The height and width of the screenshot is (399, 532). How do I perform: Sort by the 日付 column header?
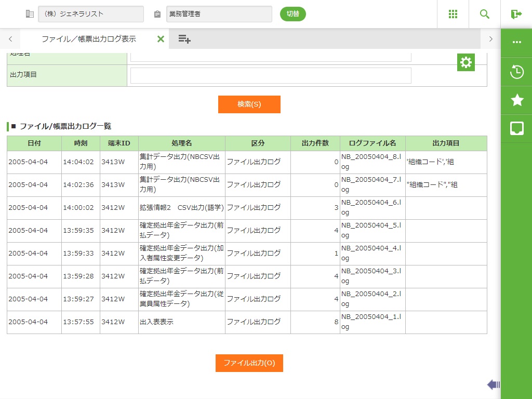click(34, 143)
